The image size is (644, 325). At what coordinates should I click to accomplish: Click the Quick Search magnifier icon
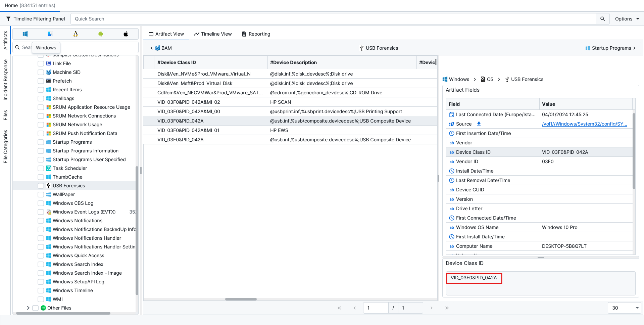602,19
